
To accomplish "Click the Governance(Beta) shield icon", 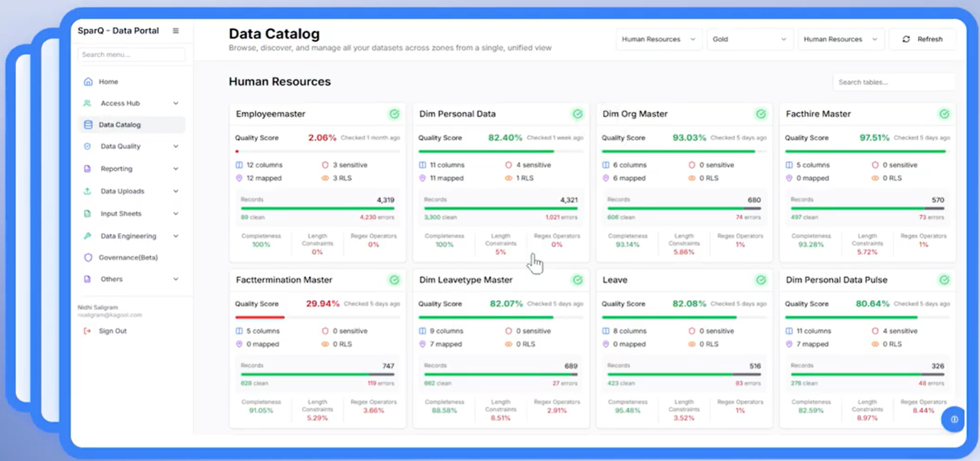I will click(x=88, y=257).
